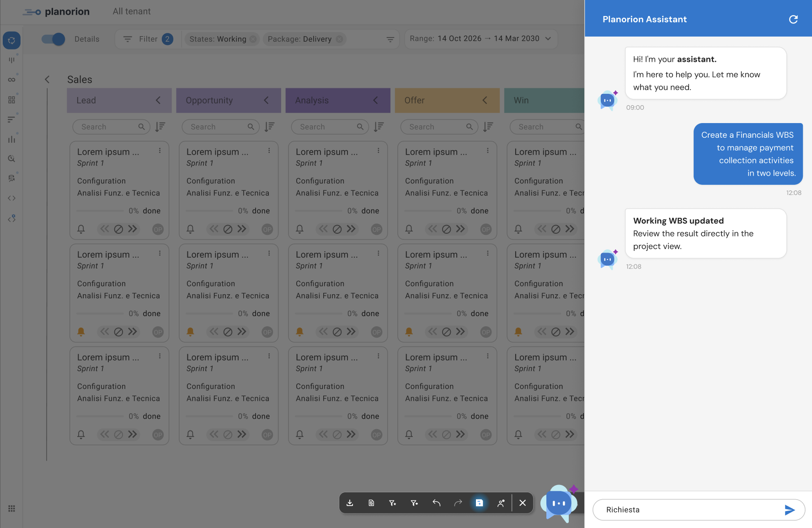The image size is (812, 528).
Task: Close the bottom floating toolbar
Action: tap(523, 503)
